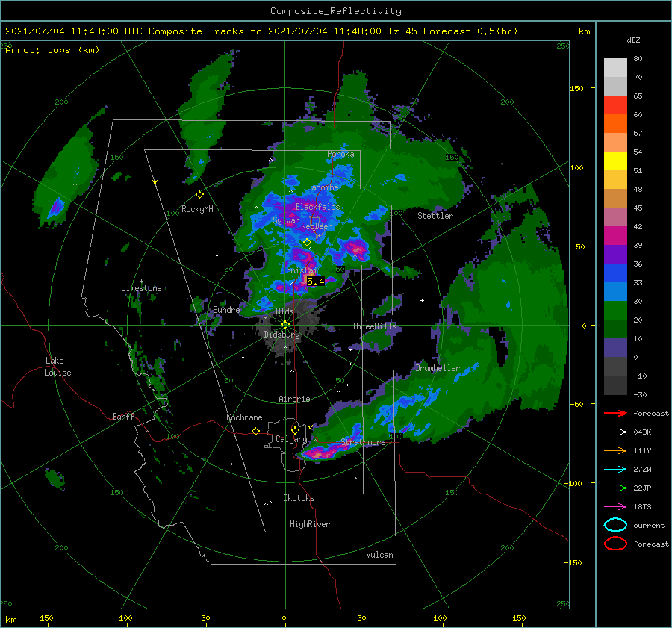672x628 pixels.
Task: Select the red swatch between 65 and 60 dBZ
Action: pos(615,105)
